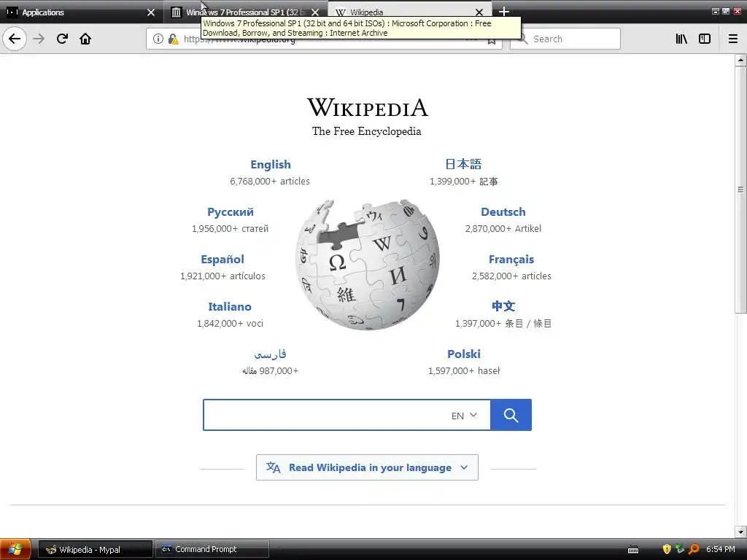The height and width of the screenshot is (560, 747).
Task: Click 'The Free Encyclopedia' subtitle
Action: pos(367,131)
